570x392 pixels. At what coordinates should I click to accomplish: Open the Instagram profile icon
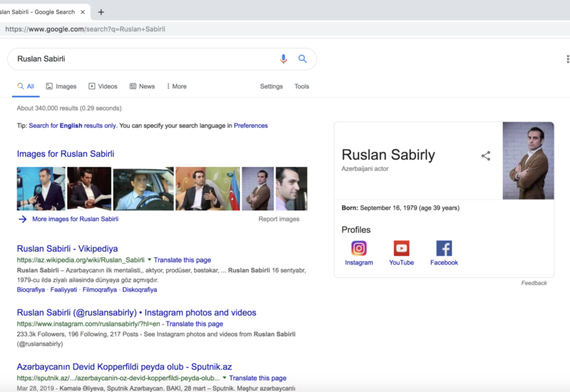coord(359,248)
